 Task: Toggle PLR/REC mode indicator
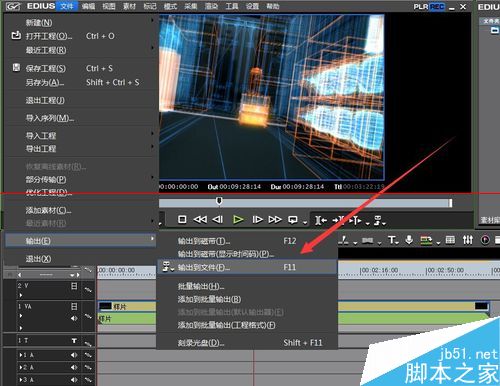click(429, 7)
